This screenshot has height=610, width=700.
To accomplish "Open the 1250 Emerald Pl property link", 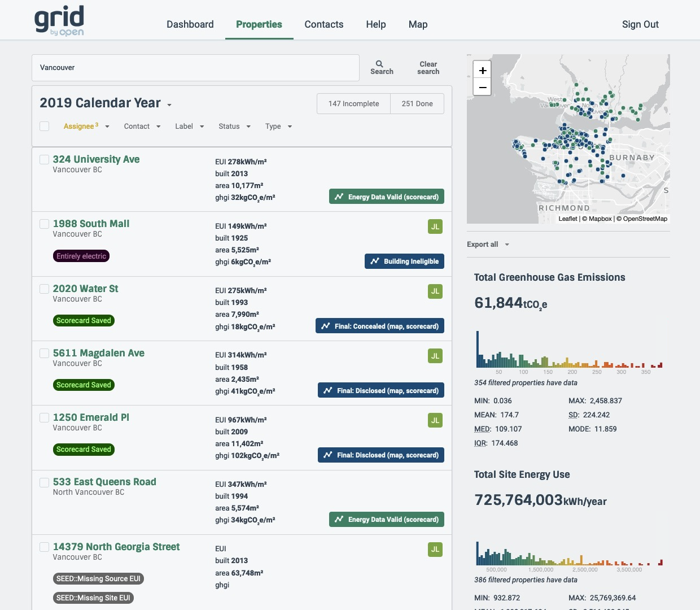I will tap(91, 417).
